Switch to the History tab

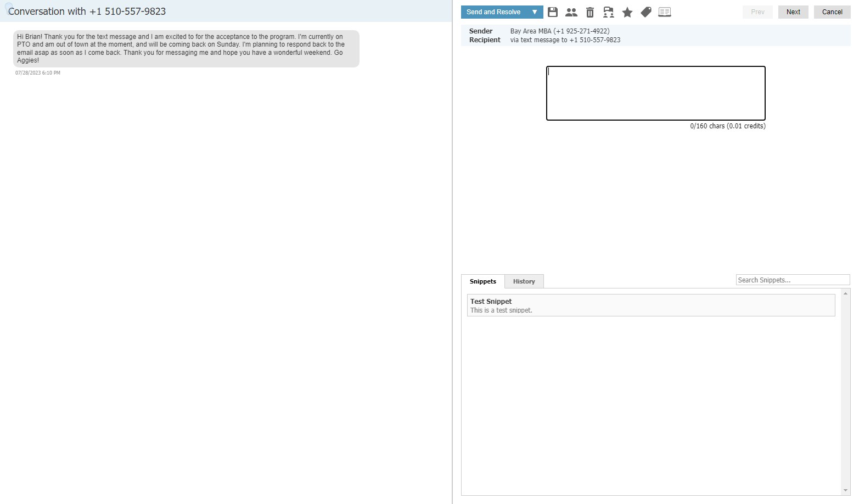tap(524, 281)
